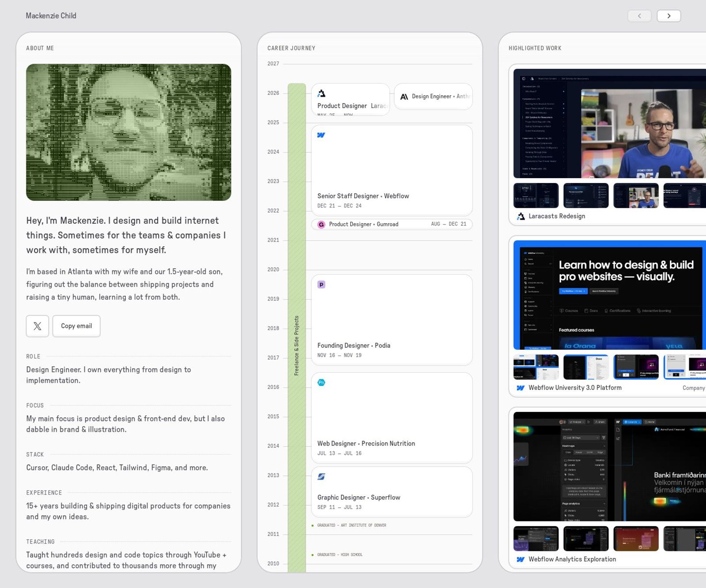The width and height of the screenshot is (706, 588).
Task: Open the Webflow University main preview image
Action: pos(610,295)
